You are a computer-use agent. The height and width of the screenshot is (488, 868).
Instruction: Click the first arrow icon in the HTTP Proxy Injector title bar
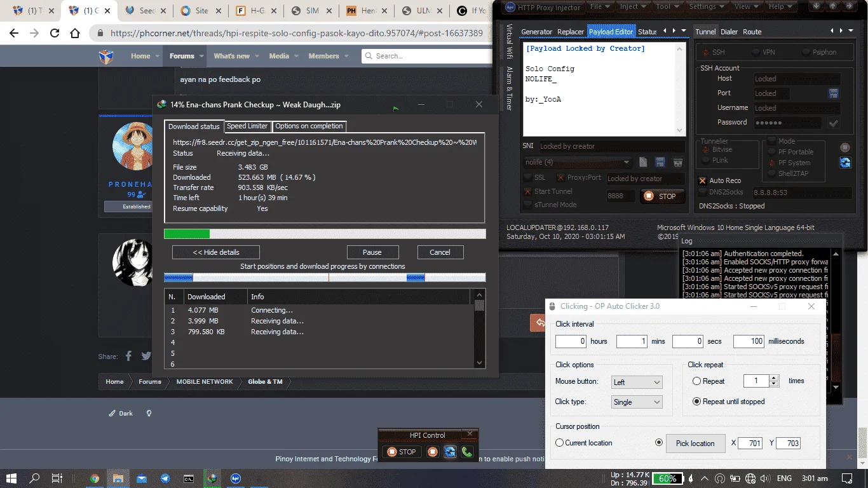tap(817, 6)
